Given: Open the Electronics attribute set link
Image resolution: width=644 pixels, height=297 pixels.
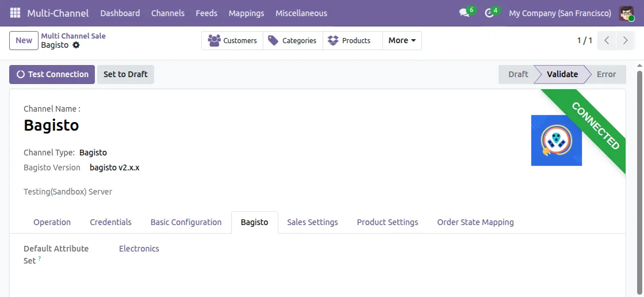Looking at the screenshot, I should [139, 249].
